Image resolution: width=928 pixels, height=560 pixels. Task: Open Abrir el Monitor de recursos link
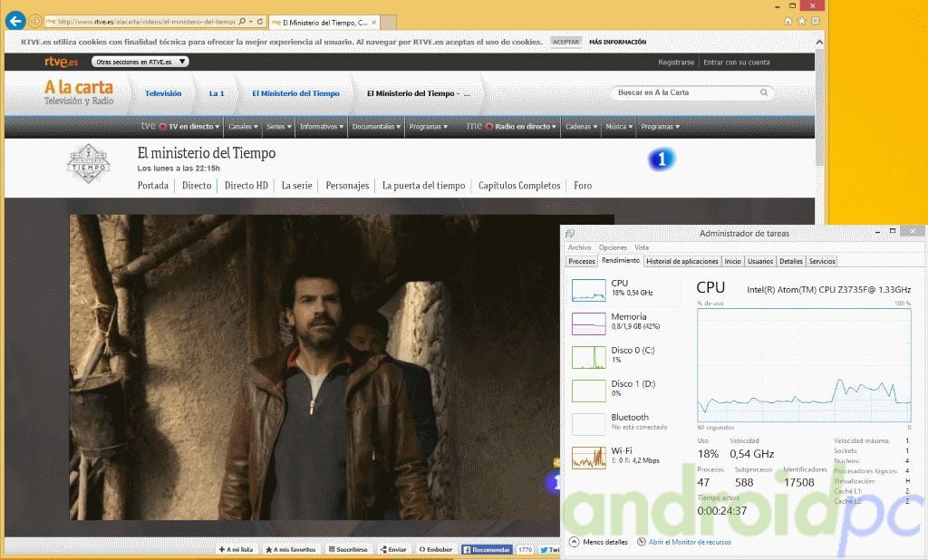coord(690,542)
